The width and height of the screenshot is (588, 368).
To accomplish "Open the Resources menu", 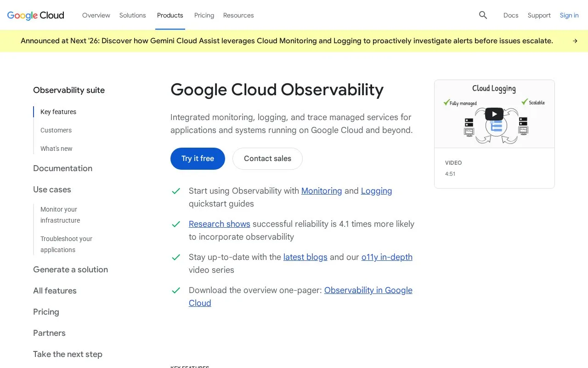I will [238, 15].
